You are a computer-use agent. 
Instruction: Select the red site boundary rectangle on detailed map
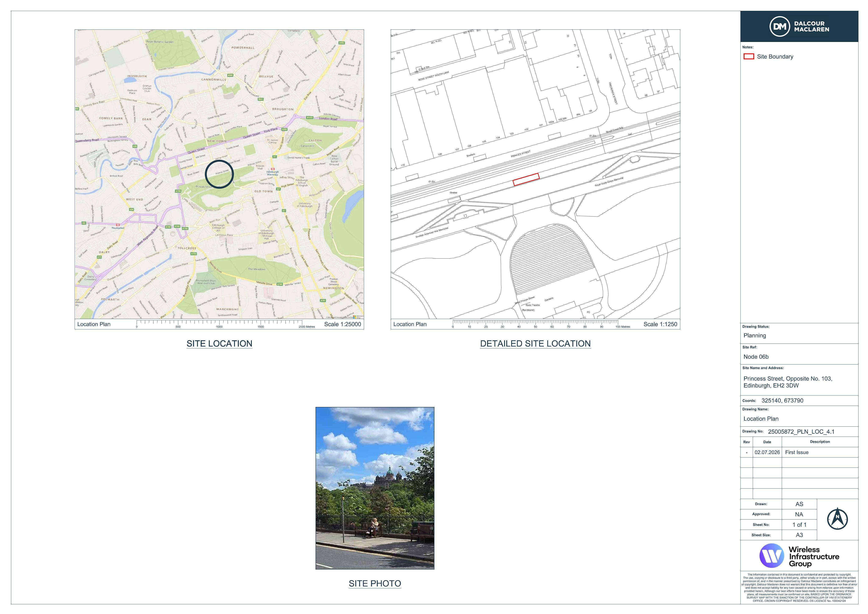pyautogui.click(x=526, y=179)
